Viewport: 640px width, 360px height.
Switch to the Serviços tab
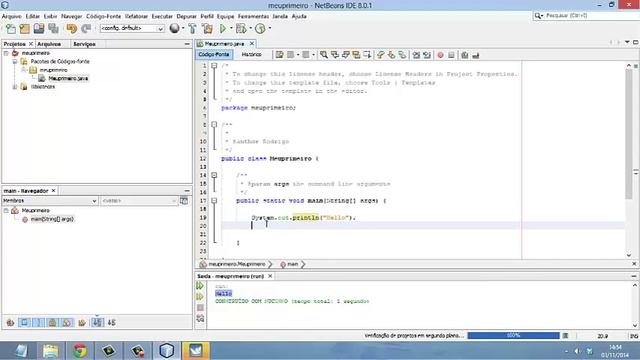pyautogui.click(x=84, y=44)
